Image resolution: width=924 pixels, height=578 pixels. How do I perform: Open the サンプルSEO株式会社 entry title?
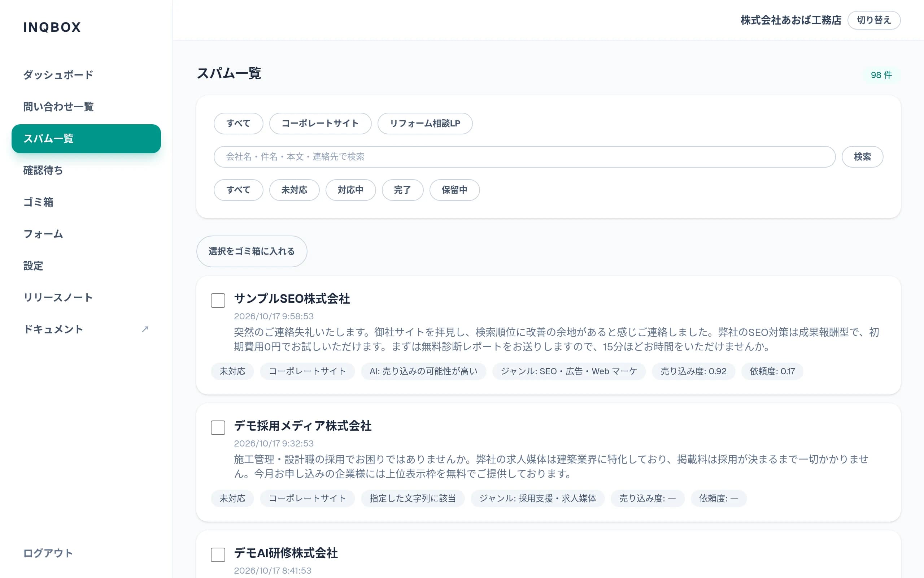click(x=292, y=299)
